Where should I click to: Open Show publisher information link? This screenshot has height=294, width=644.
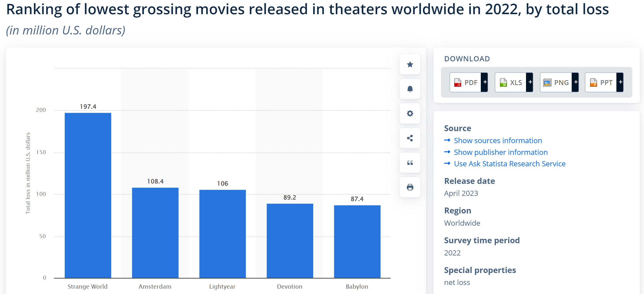tap(501, 152)
